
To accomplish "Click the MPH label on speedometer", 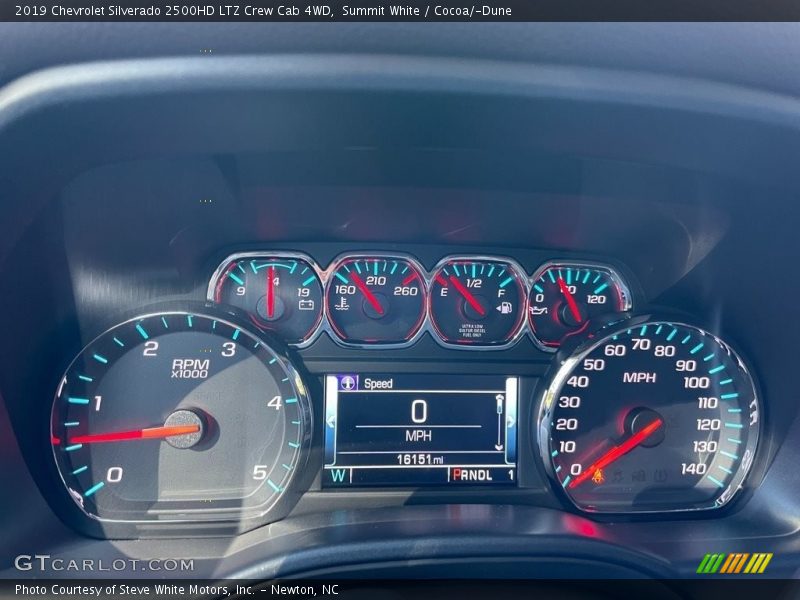I will (x=639, y=377).
